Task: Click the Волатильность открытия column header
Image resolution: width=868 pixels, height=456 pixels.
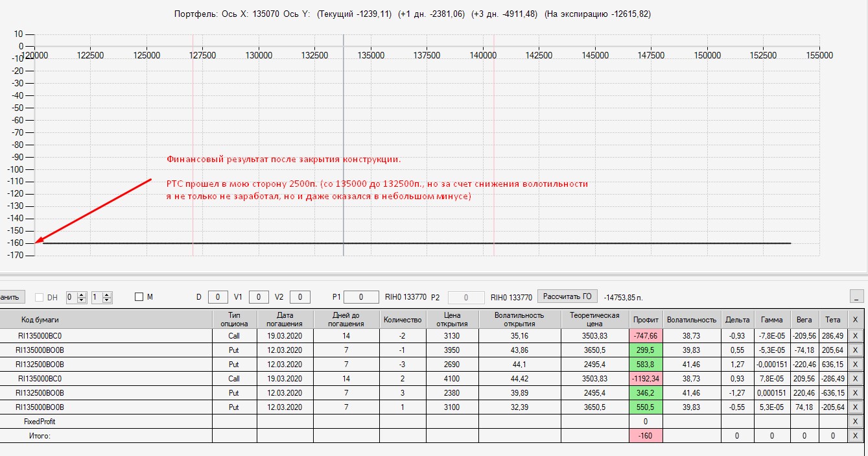Action: coord(519,319)
